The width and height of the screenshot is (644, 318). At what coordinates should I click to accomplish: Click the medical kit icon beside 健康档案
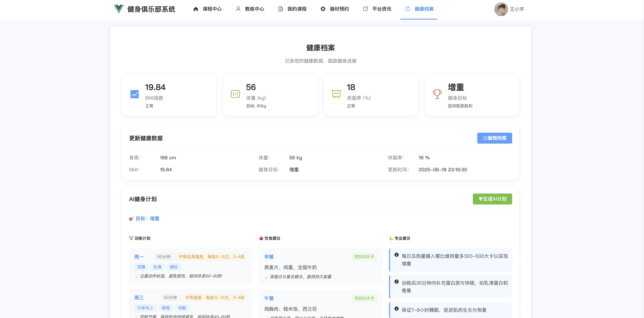pos(408,9)
